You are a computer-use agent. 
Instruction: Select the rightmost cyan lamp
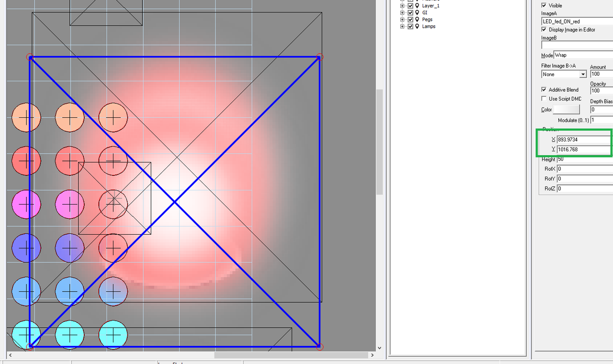click(113, 335)
